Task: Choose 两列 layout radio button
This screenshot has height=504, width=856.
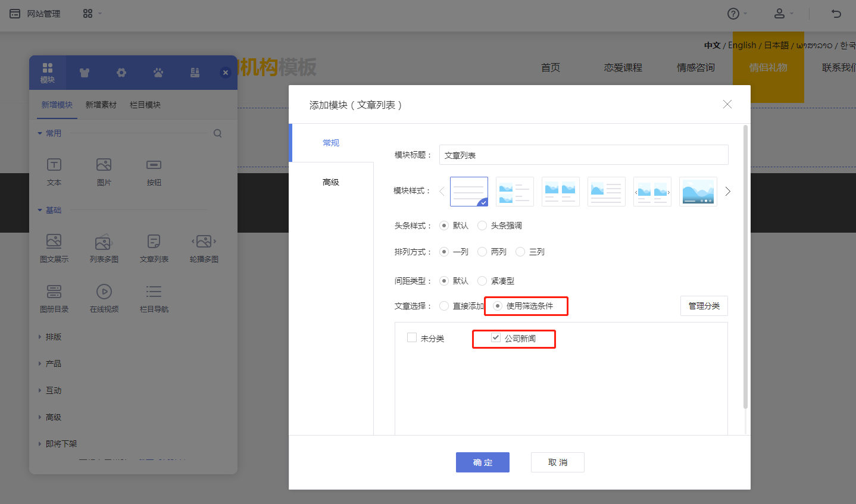Action: pos(482,252)
